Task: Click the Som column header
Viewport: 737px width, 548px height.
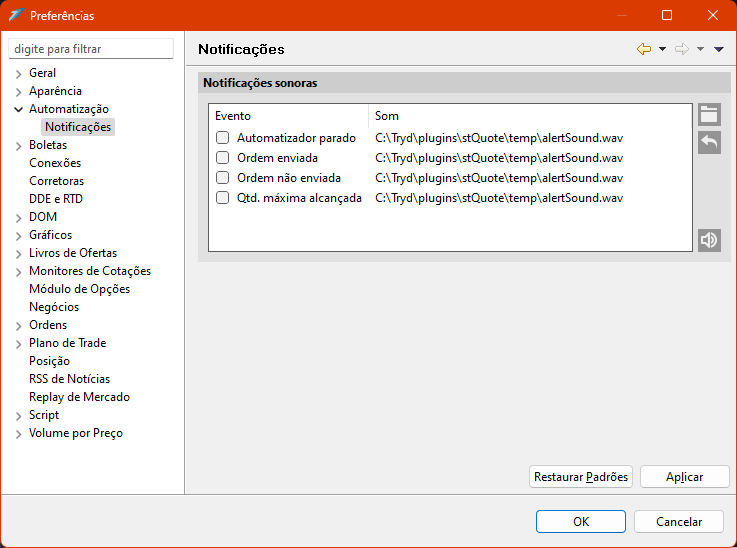Action: (x=530, y=116)
